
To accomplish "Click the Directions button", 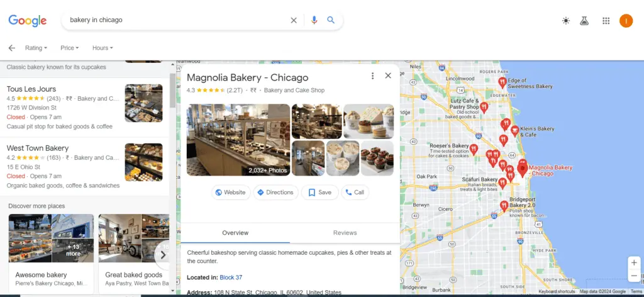I will tap(275, 193).
